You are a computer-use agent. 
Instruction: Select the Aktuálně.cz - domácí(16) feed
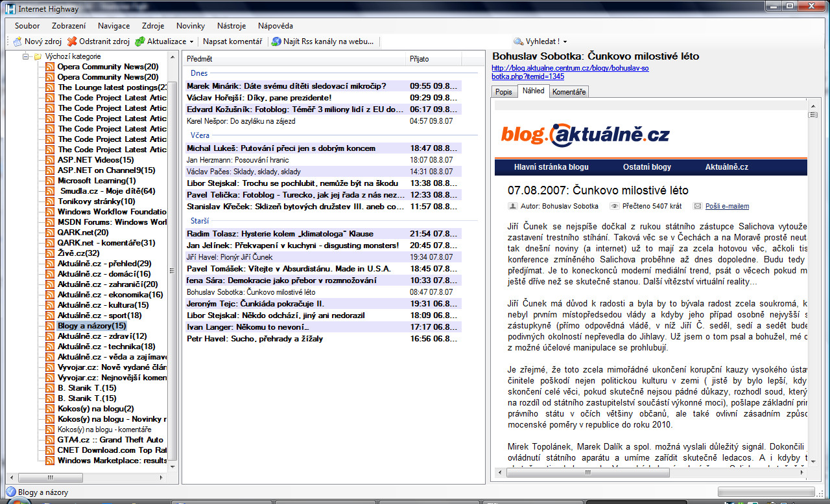click(104, 274)
